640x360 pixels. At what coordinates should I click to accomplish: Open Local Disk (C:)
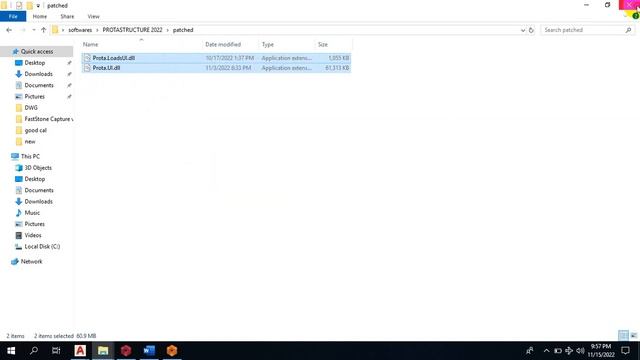pos(42,247)
